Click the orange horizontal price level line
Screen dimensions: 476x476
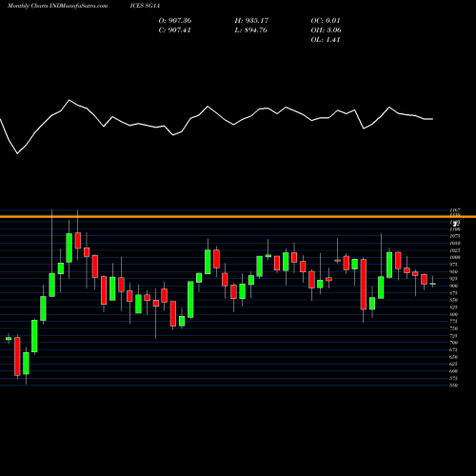tap(238, 217)
